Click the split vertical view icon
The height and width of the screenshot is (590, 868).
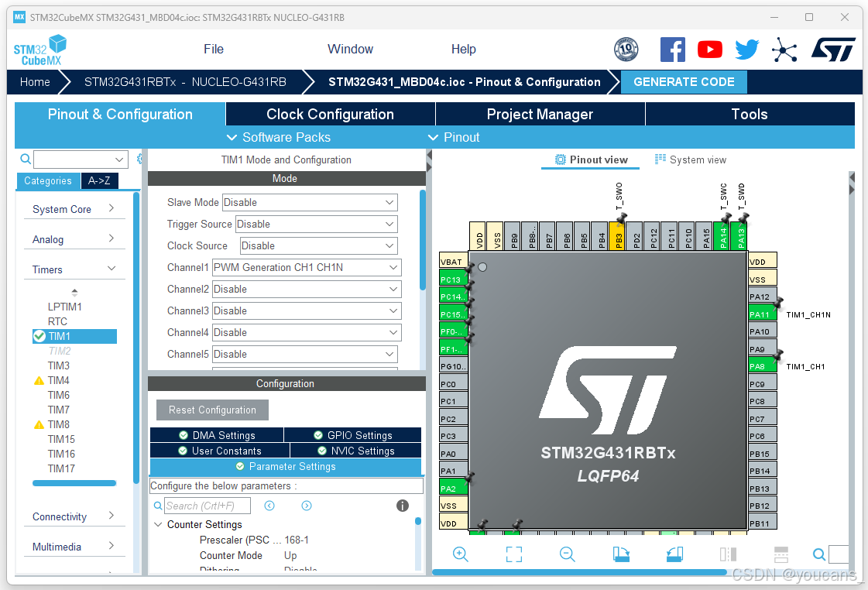click(728, 554)
